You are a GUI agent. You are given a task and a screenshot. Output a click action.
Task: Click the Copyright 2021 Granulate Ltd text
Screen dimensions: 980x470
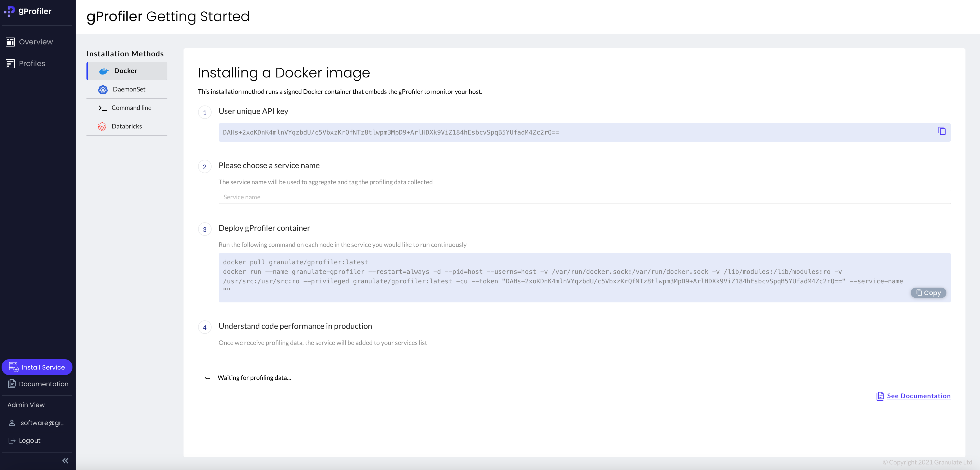tap(927, 462)
